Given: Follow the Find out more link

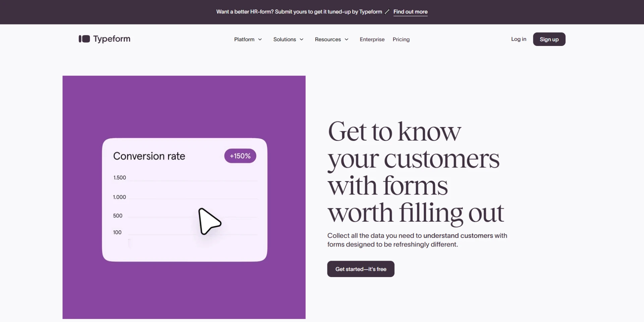Looking at the screenshot, I should click(410, 12).
